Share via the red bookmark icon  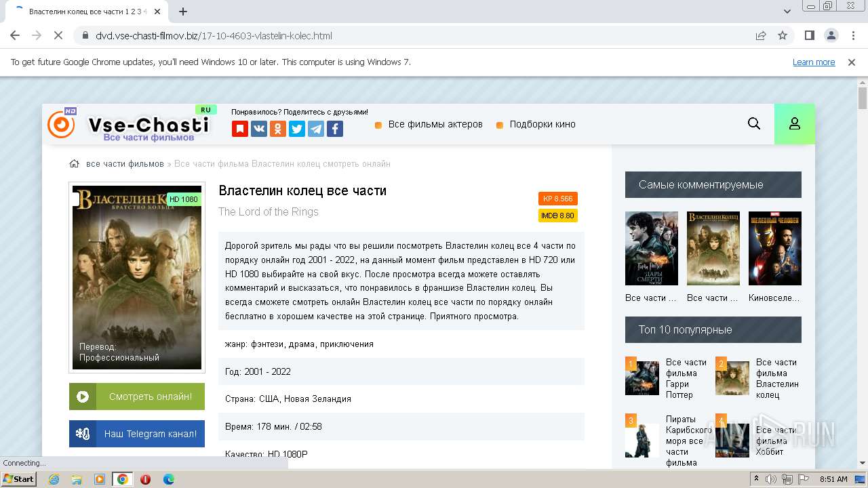[240, 129]
